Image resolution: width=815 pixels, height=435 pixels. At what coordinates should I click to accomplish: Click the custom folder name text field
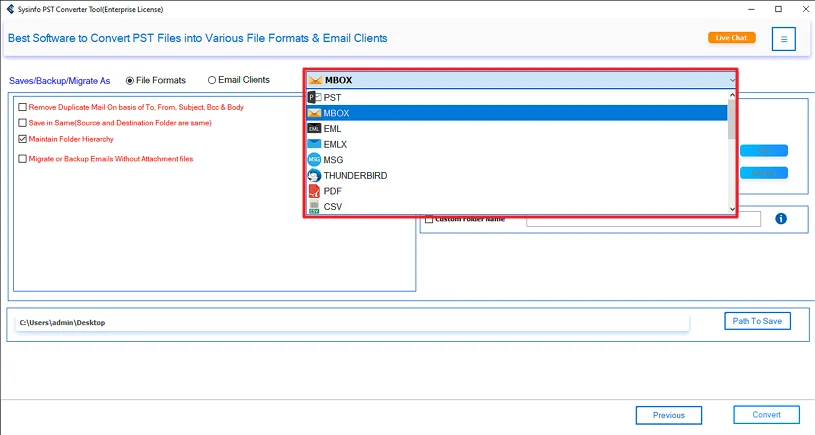click(x=643, y=219)
